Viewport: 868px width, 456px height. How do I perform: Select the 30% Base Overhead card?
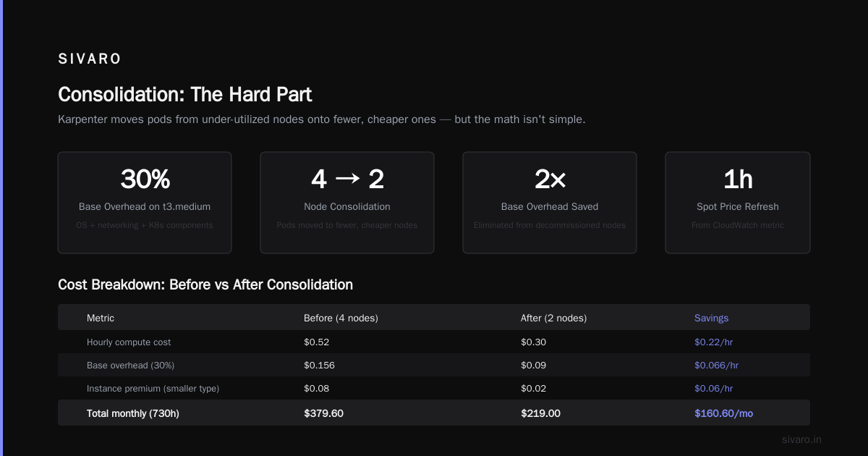[x=145, y=203]
